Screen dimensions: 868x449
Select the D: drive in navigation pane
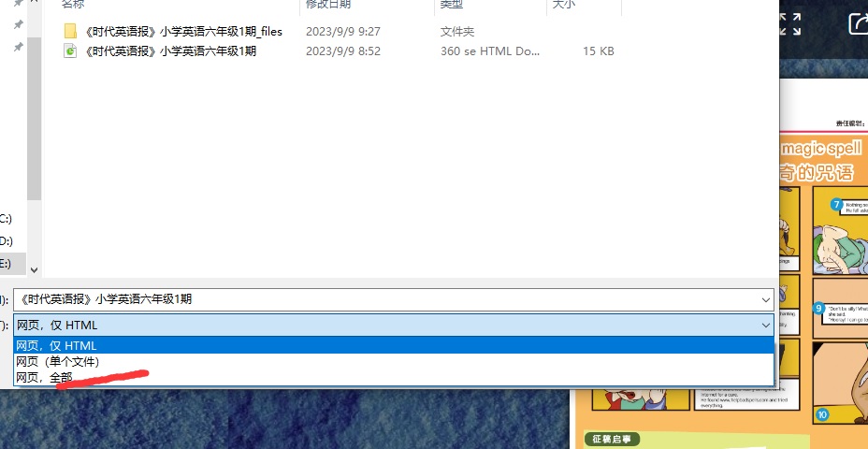pos(6,240)
